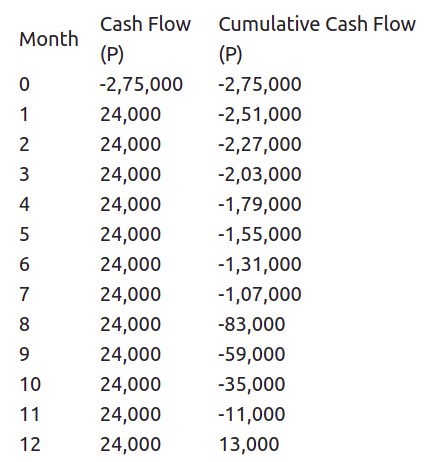Click cumulative value -11,000 for month 11

(x=252, y=414)
